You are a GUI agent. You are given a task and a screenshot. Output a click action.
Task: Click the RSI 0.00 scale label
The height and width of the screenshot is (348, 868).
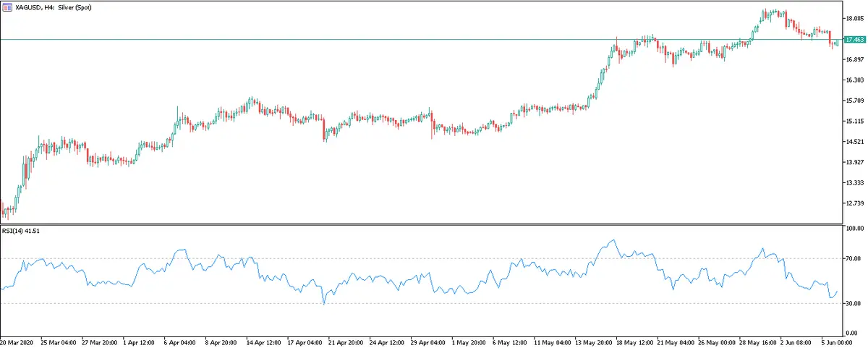pyautogui.click(x=855, y=333)
